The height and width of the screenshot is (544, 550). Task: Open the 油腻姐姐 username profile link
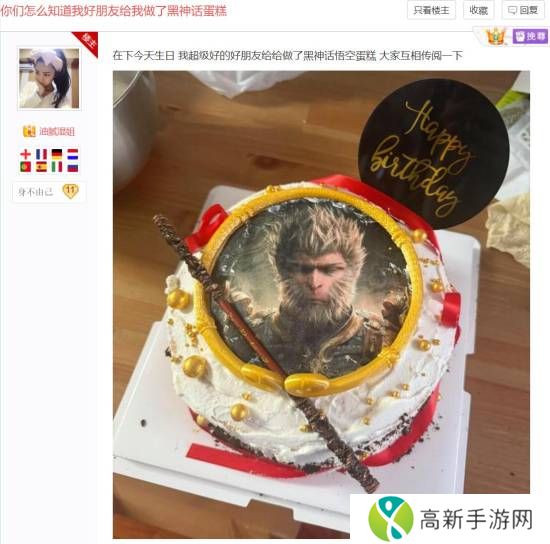56,132
